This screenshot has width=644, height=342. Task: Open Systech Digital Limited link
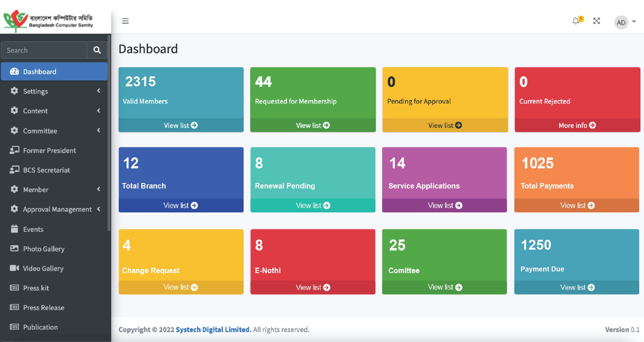[x=213, y=330]
